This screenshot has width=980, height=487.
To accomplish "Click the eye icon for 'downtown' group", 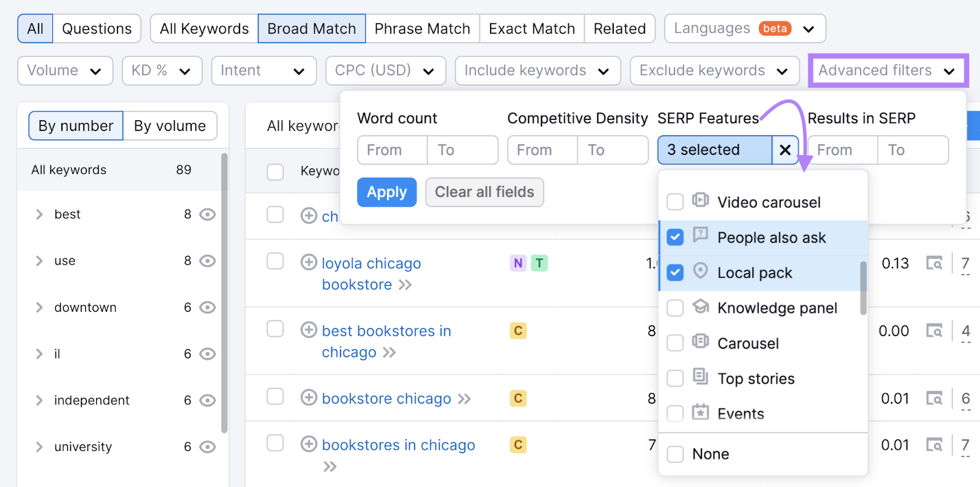I will click(x=208, y=308).
